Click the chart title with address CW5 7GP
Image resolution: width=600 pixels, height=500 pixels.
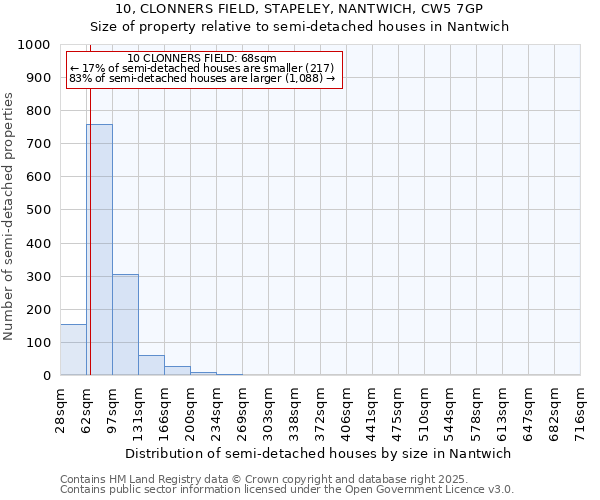pos(300,9)
